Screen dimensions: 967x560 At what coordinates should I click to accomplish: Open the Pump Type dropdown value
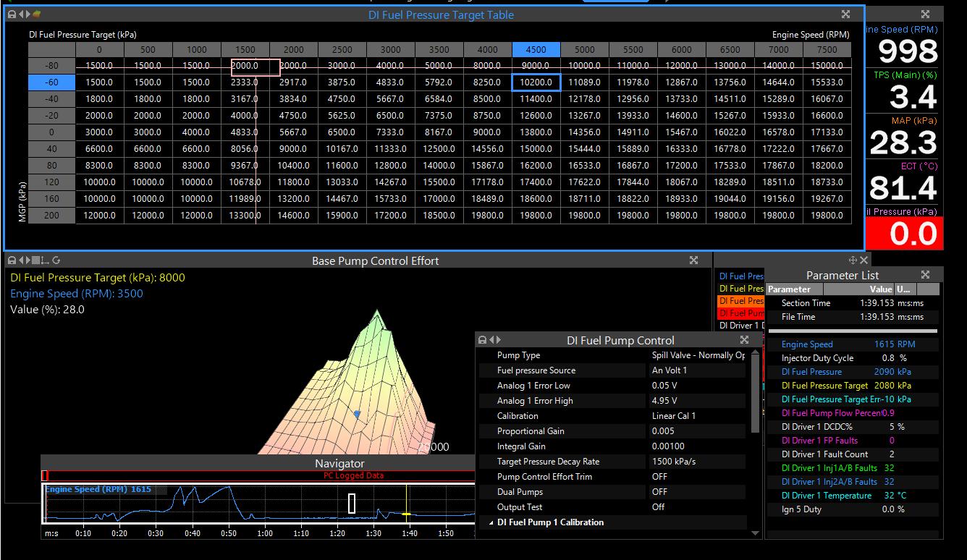point(698,355)
